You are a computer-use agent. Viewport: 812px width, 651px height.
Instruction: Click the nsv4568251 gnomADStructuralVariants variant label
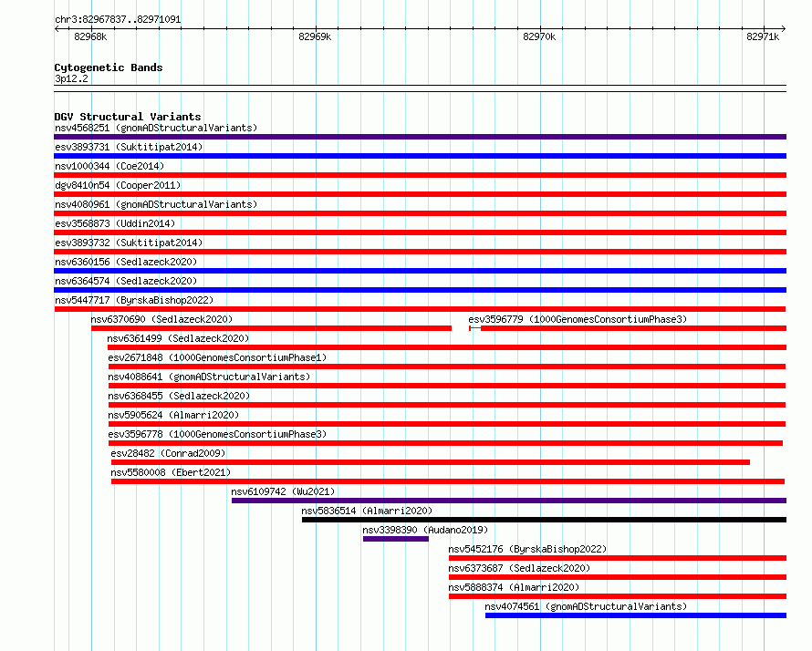pyautogui.click(x=156, y=128)
